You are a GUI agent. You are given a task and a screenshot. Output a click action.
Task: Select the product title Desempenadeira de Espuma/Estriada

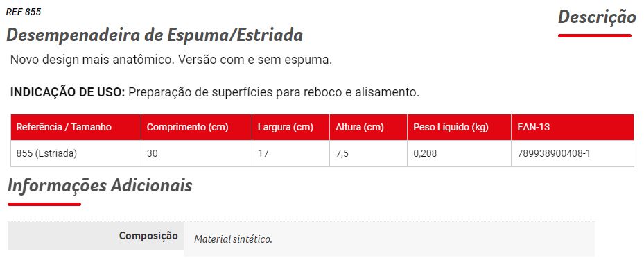coord(155,36)
